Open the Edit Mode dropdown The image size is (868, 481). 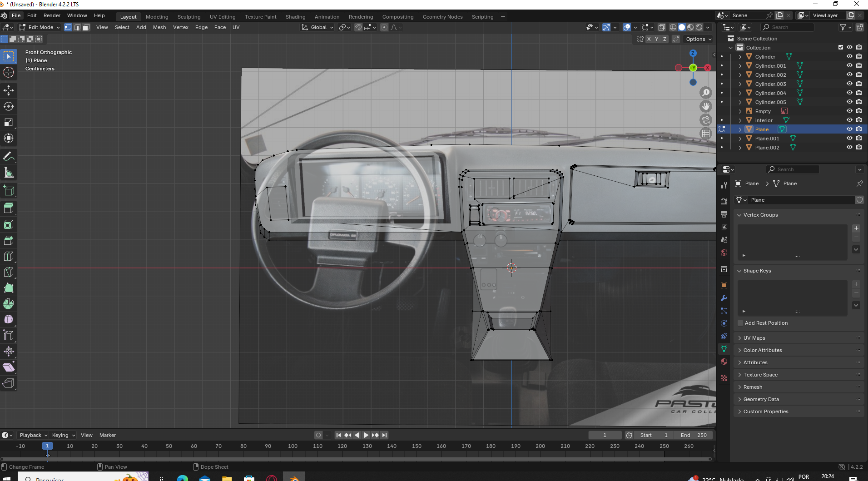pyautogui.click(x=40, y=27)
